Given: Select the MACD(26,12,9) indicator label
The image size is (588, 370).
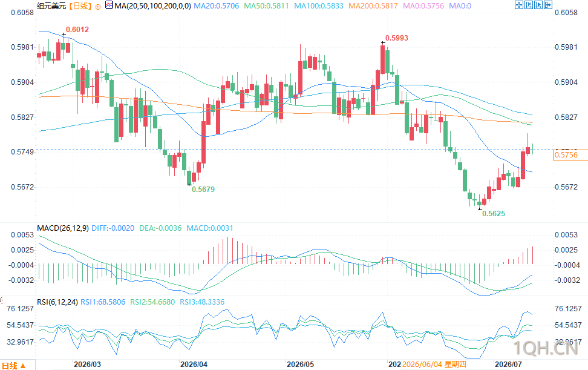Looking at the screenshot, I should (63, 228).
